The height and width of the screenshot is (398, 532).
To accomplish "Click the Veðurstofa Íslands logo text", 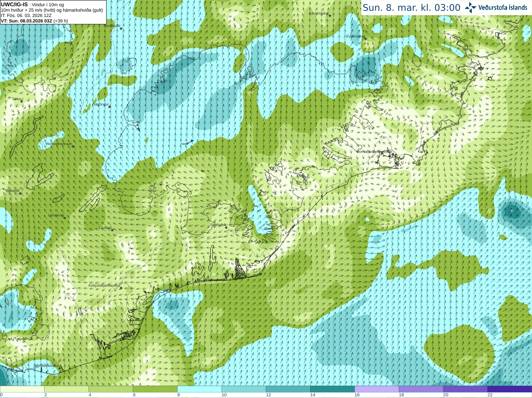I will [x=503, y=7].
